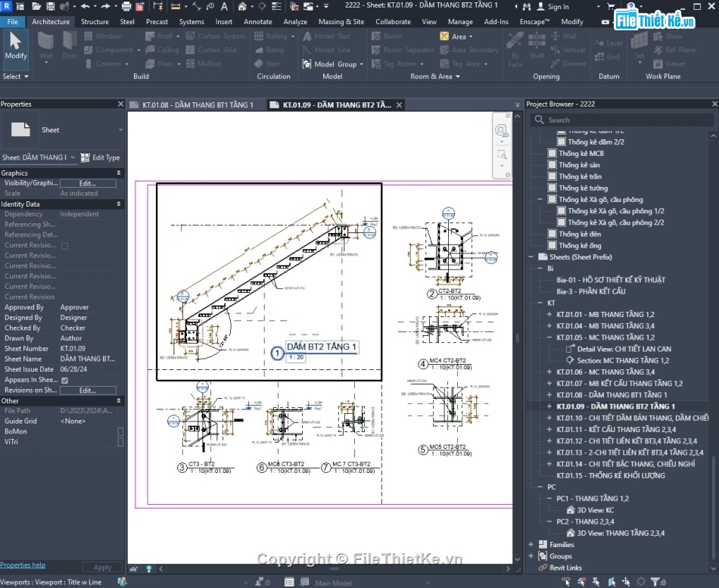Open the Select panel dropdown
The width and height of the screenshot is (719, 588).
(x=16, y=76)
